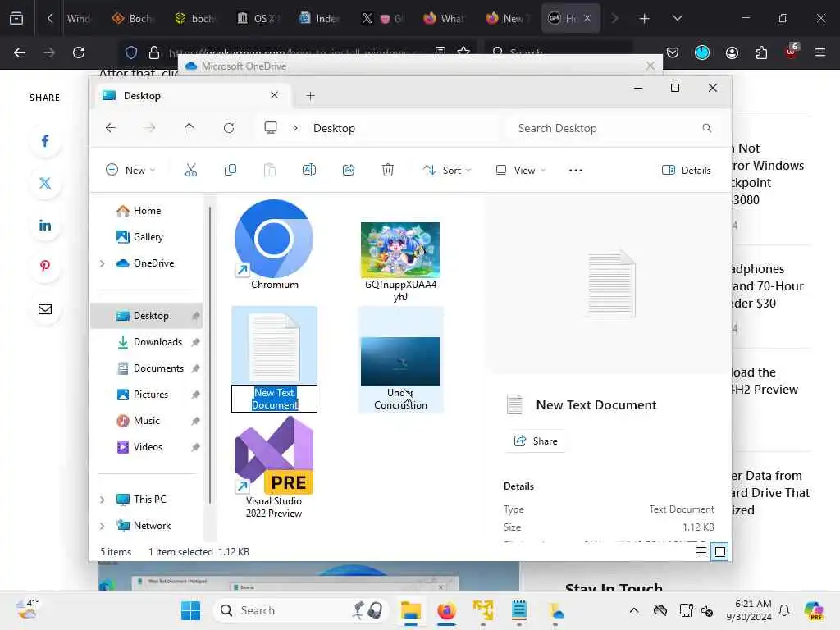The width and height of the screenshot is (840, 630).
Task: Add a new File Explorer tab
Action: click(310, 96)
